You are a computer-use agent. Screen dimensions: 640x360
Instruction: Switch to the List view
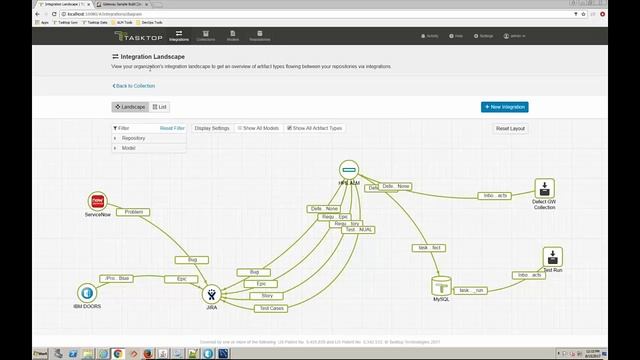(x=160, y=107)
